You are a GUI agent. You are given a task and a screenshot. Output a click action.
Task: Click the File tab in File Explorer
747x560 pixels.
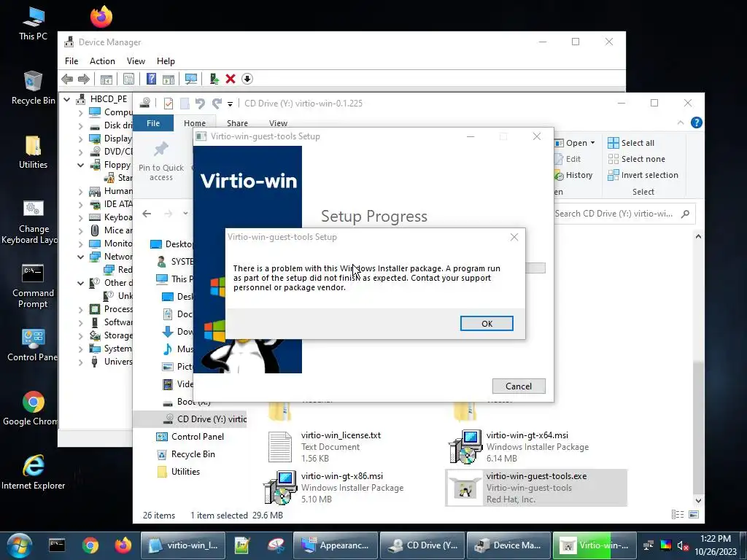(x=153, y=123)
